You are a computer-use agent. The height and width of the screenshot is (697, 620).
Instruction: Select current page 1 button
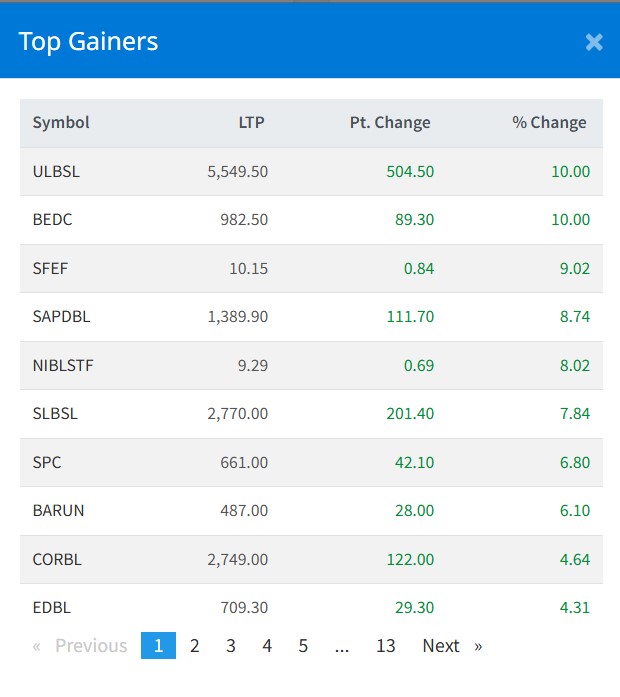pyautogui.click(x=158, y=646)
